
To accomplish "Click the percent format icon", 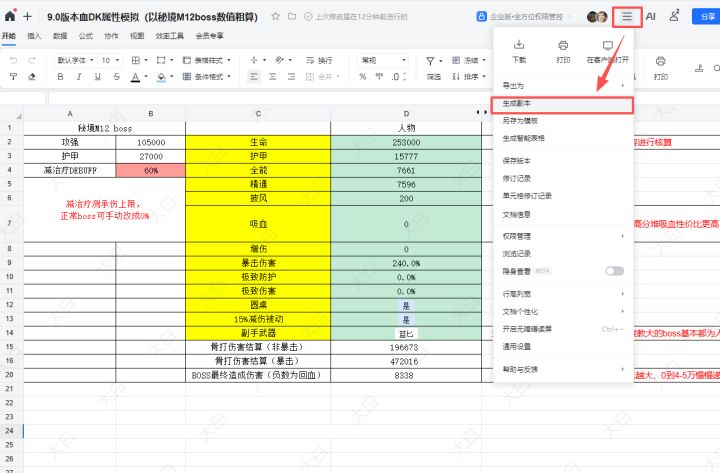I will (x=363, y=77).
